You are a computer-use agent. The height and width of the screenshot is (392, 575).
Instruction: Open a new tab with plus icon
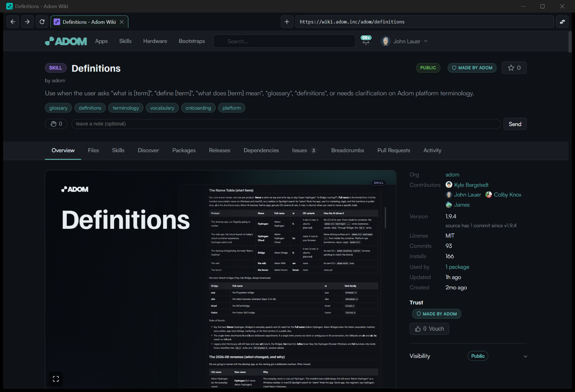click(x=287, y=22)
